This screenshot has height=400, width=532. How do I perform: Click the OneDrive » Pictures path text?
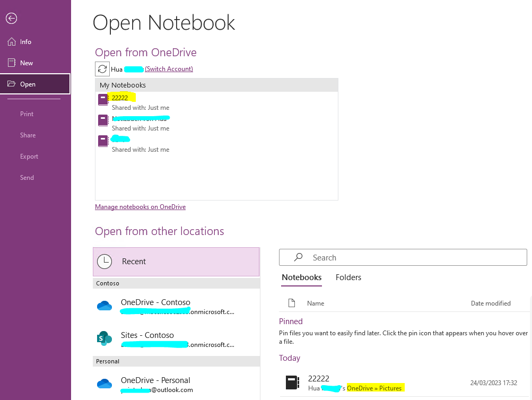374,388
